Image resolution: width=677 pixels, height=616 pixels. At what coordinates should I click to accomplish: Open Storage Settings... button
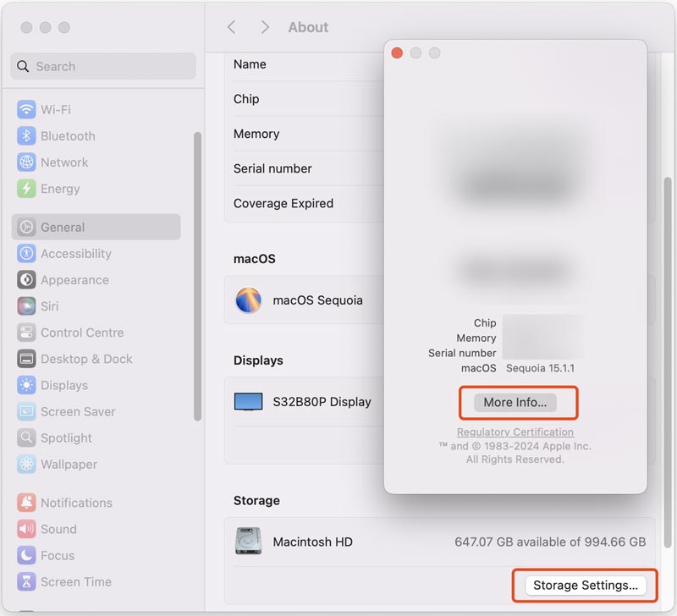point(586,586)
